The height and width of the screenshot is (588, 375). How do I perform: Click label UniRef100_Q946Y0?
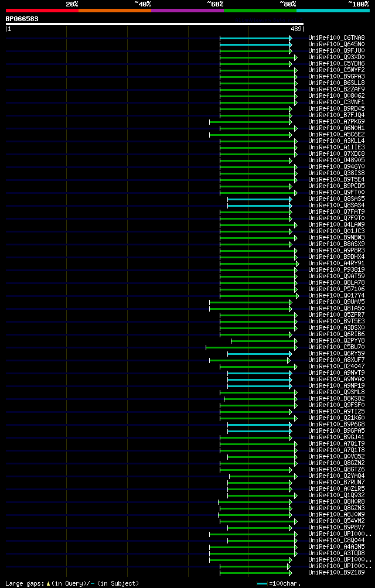click(336, 166)
